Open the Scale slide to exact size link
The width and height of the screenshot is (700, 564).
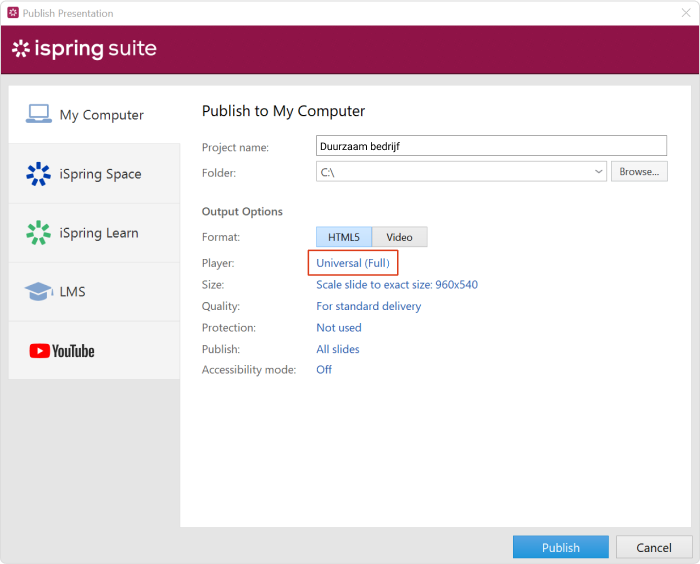396,285
